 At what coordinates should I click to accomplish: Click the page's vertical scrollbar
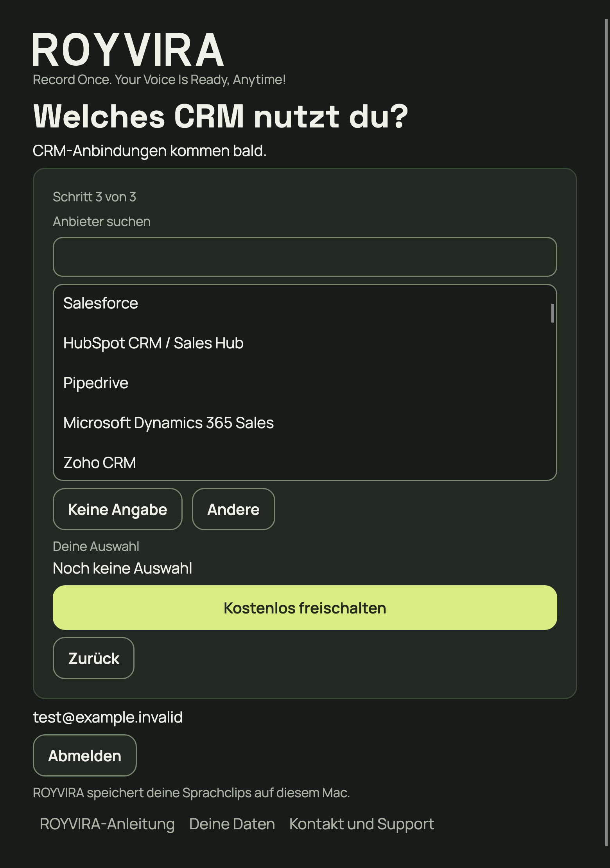(606, 432)
